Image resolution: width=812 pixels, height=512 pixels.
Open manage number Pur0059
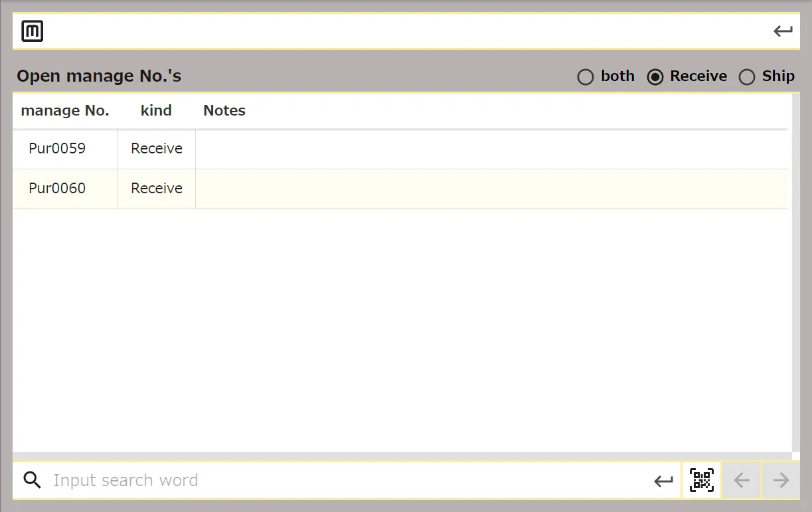pos(57,149)
